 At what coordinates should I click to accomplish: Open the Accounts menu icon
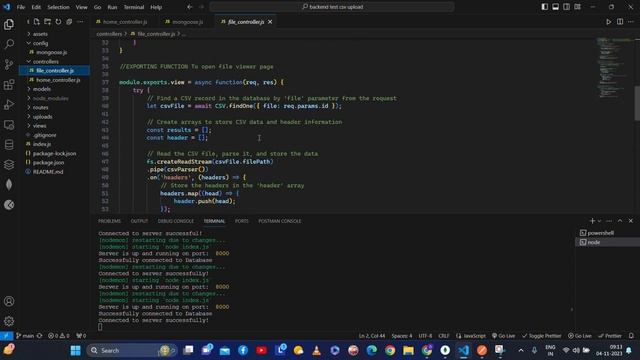9,301
